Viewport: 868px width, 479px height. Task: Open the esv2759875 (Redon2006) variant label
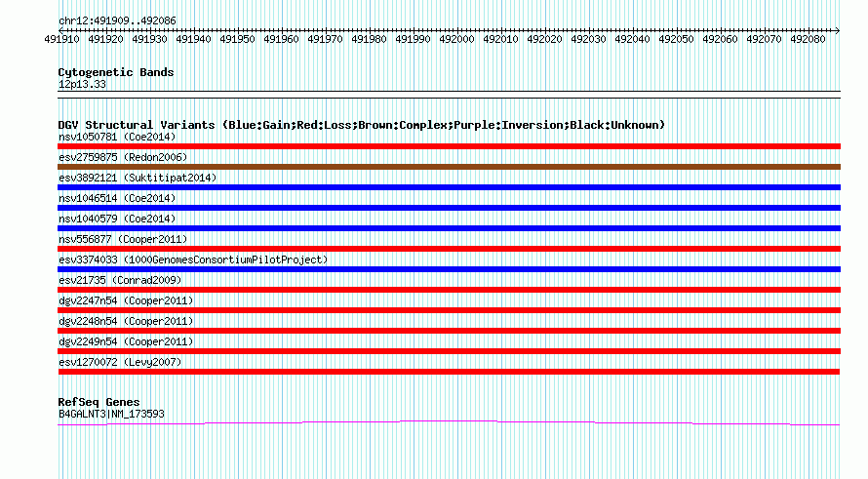tap(123, 157)
